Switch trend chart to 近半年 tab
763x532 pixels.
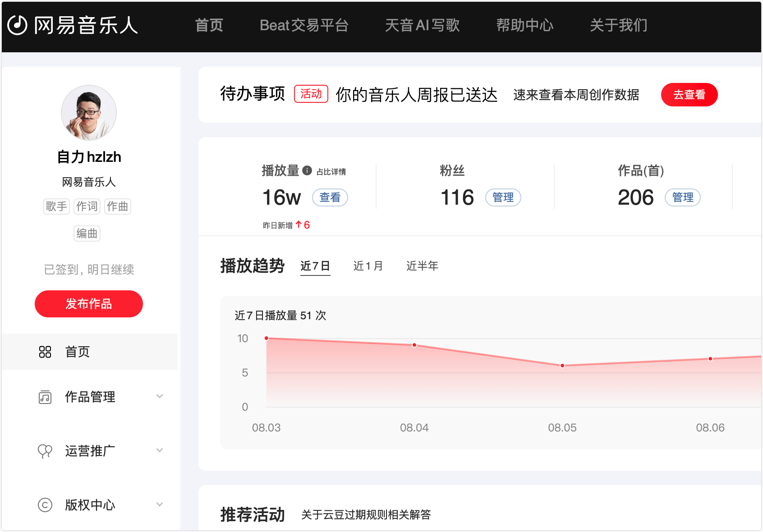[x=422, y=266]
